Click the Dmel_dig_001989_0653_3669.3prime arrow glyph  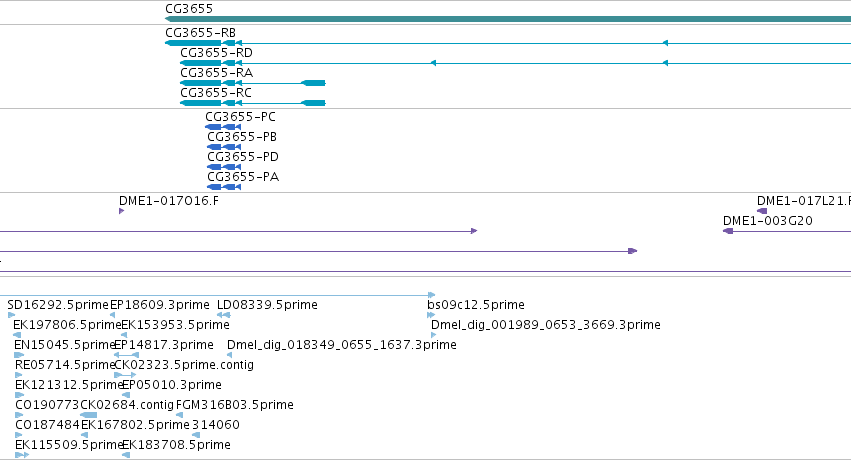coord(433,335)
